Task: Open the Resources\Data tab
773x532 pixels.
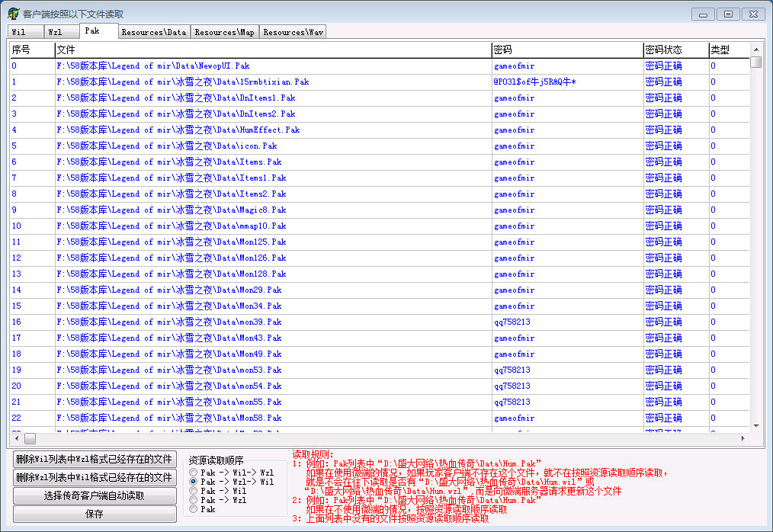Action: click(154, 32)
